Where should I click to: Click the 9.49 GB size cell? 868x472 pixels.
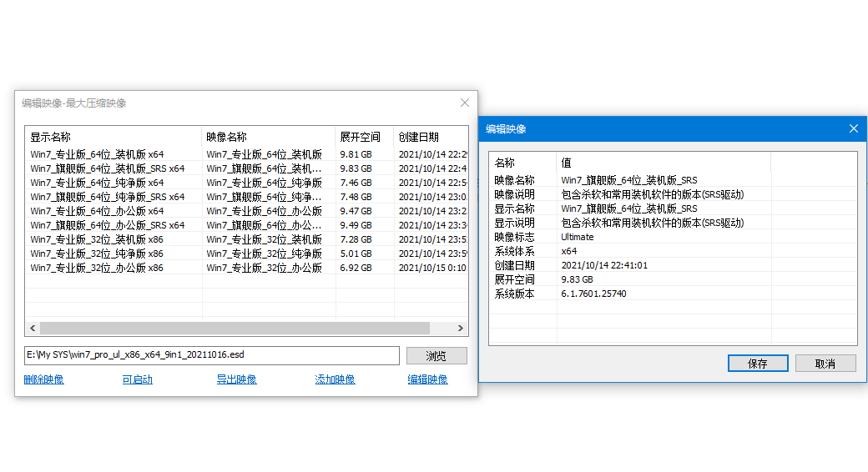coord(356,225)
